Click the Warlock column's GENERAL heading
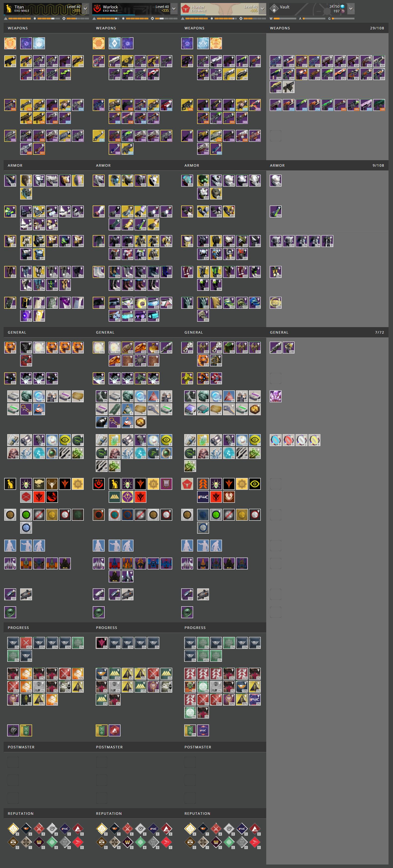The height and width of the screenshot is (868, 393). pyautogui.click(x=105, y=332)
